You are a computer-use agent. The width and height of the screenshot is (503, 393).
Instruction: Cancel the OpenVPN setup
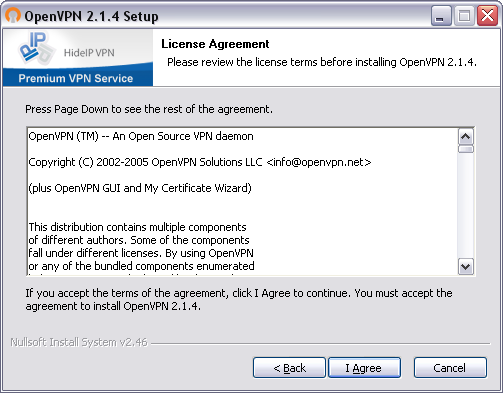[450, 368]
